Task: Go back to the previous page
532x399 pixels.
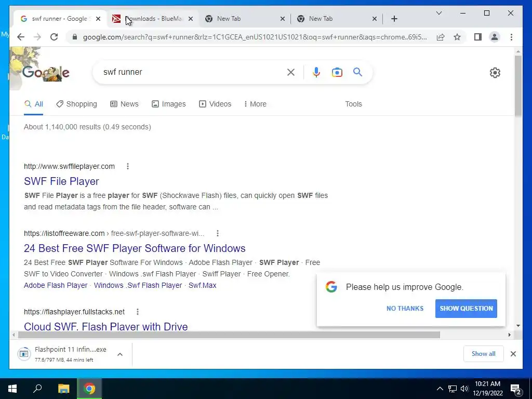Action: [21, 37]
